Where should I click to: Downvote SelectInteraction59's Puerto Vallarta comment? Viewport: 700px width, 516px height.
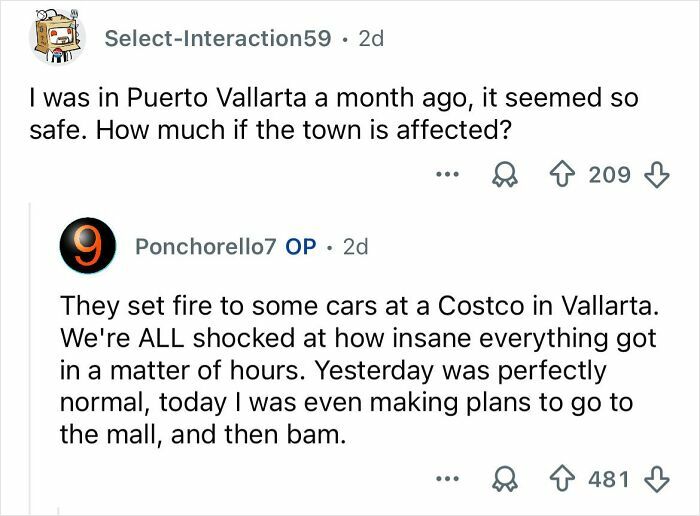click(656, 175)
